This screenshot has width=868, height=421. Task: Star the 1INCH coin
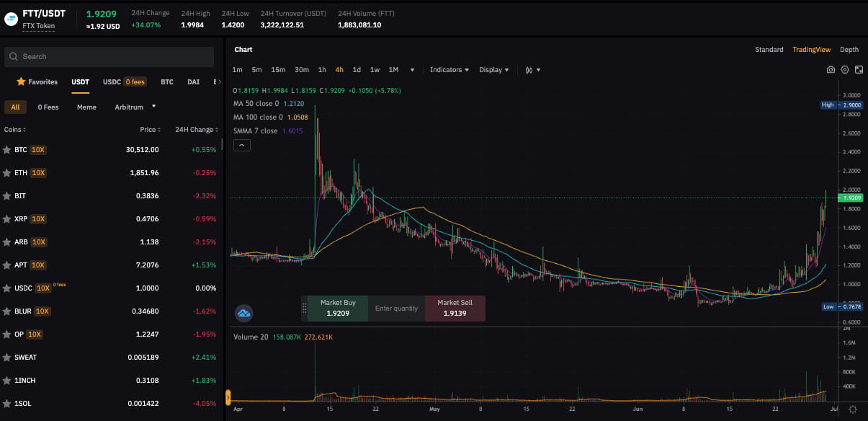[x=7, y=381]
